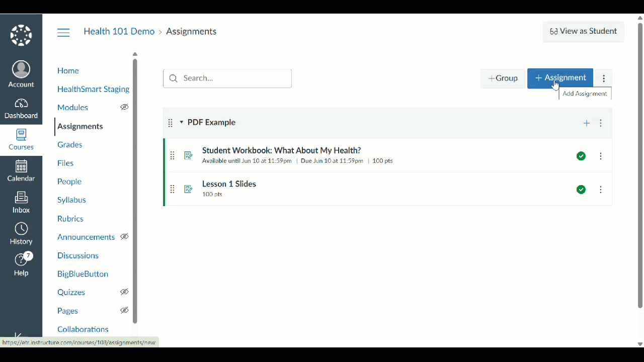Open Announcements in course navigation
644x362 pixels.
point(86,237)
